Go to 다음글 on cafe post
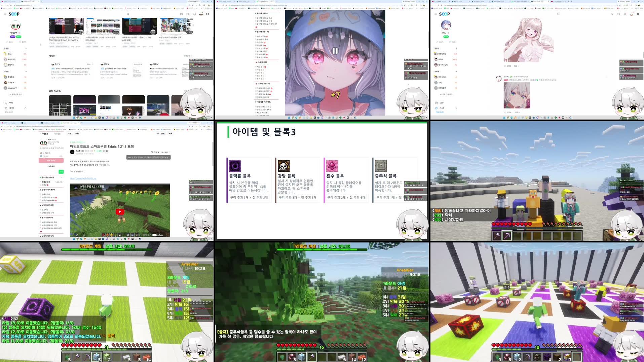This screenshot has width=644, height=362. [161, 134]
